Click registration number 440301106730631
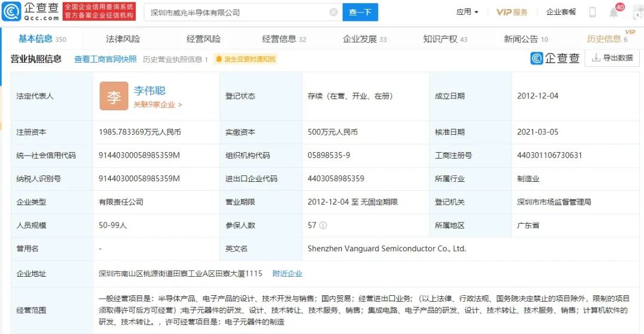The height and width of the screenshot is (334, 644). coord(550,155)
